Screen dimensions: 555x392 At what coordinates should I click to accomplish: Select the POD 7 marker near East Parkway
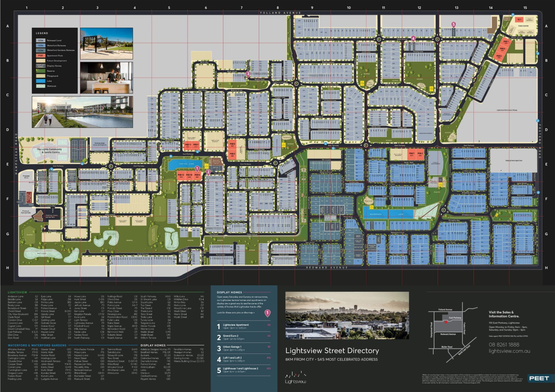412,153
